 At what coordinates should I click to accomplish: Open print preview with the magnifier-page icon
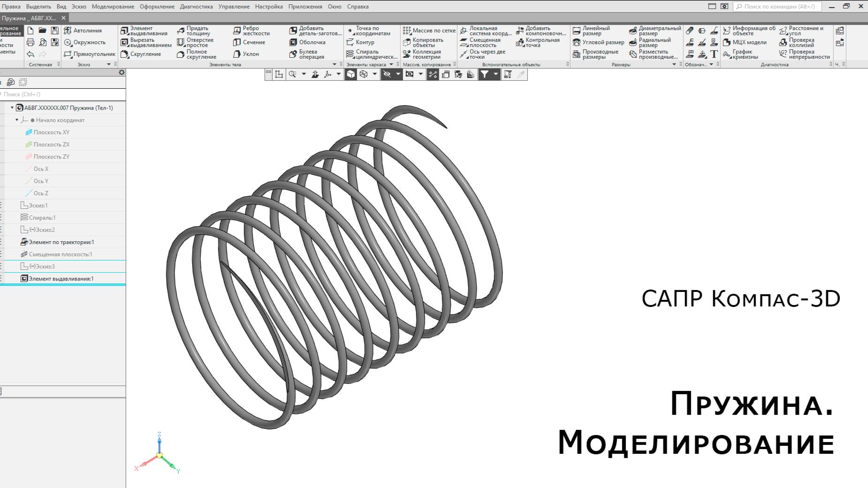coord(43,42)
